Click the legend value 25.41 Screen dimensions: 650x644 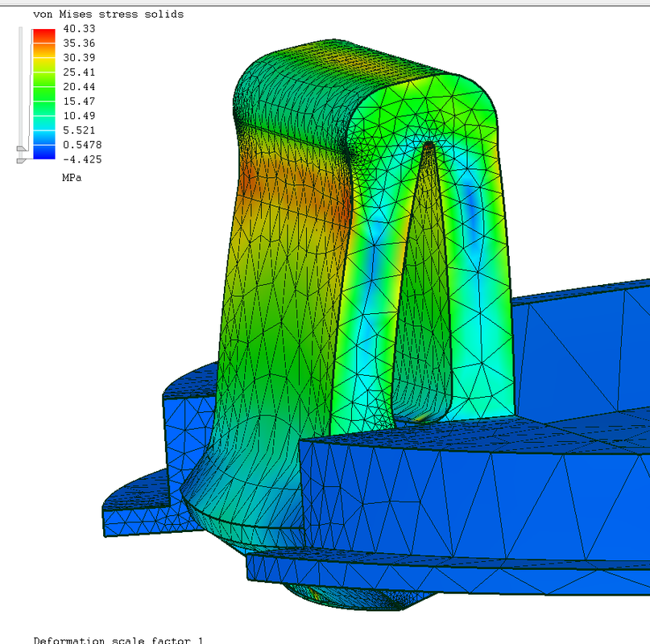tap(79, 72)
